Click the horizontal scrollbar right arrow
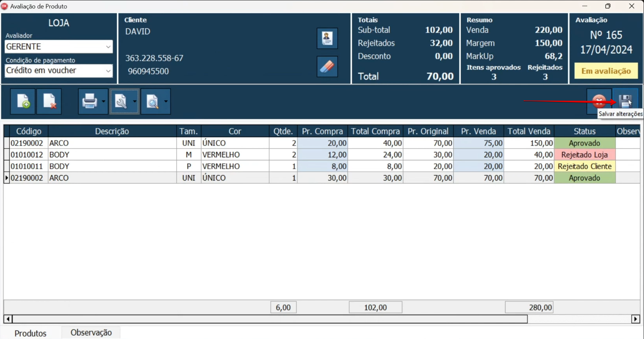 636,319
